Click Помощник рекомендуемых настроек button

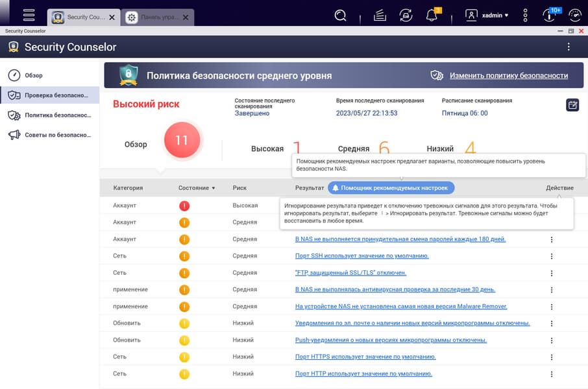coord(391,187)
